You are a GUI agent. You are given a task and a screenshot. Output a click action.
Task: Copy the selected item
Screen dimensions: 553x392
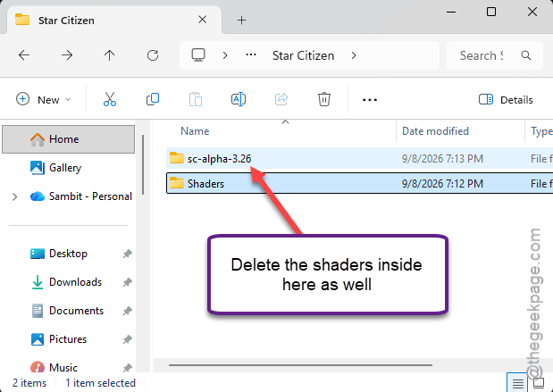(153, 99)
